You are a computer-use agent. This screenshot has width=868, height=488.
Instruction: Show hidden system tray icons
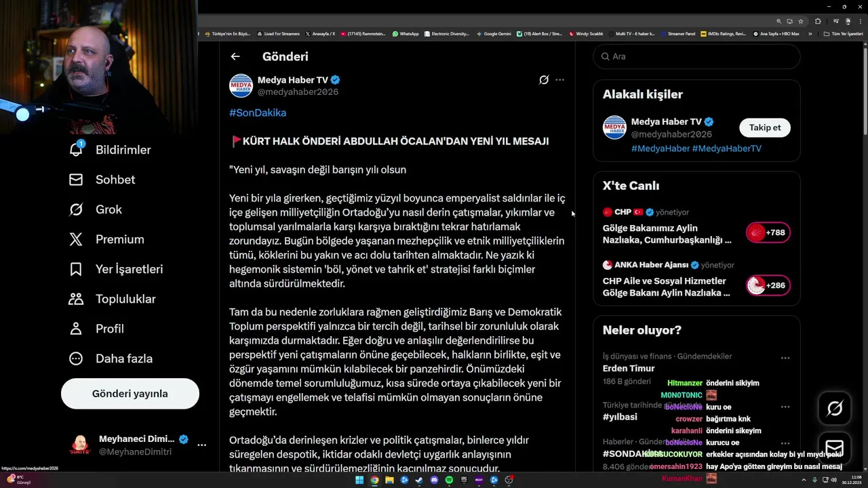click(804, 480)
